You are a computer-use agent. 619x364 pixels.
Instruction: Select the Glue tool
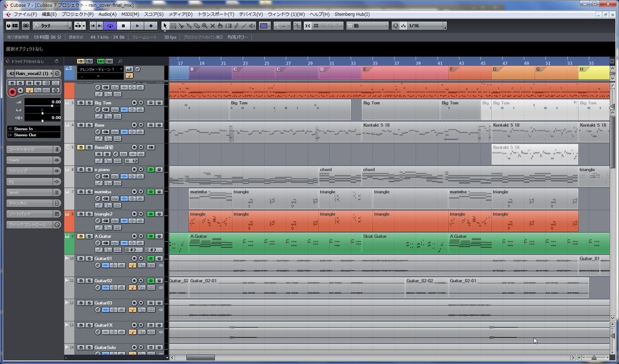[189, 26]
